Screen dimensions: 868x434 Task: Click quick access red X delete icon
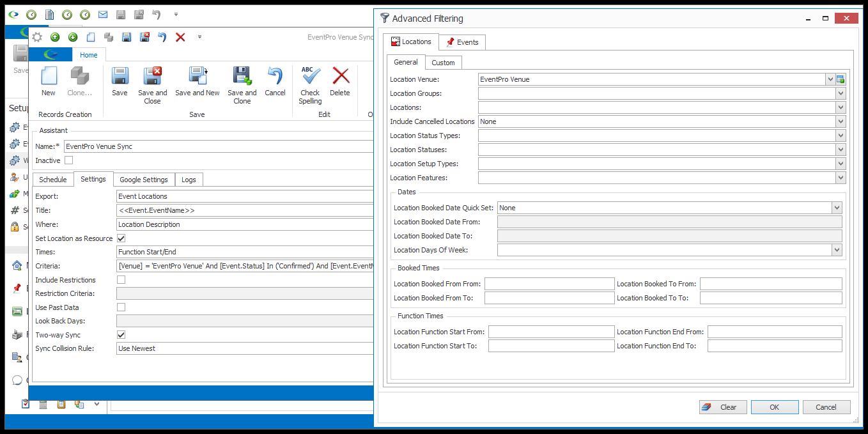coord(180,37)
